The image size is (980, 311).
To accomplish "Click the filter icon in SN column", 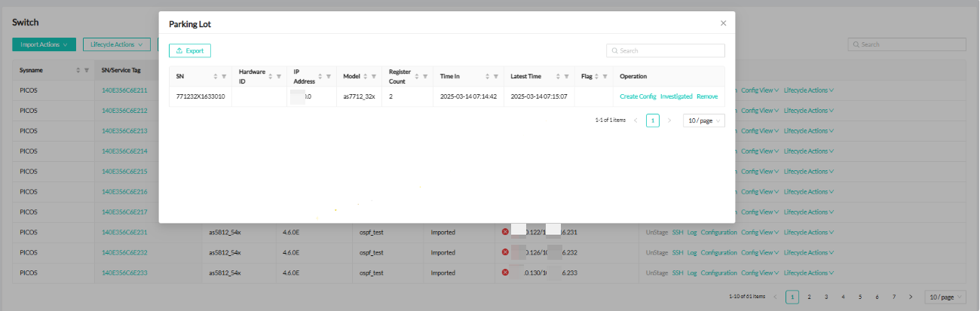I will tap(224, 77).
